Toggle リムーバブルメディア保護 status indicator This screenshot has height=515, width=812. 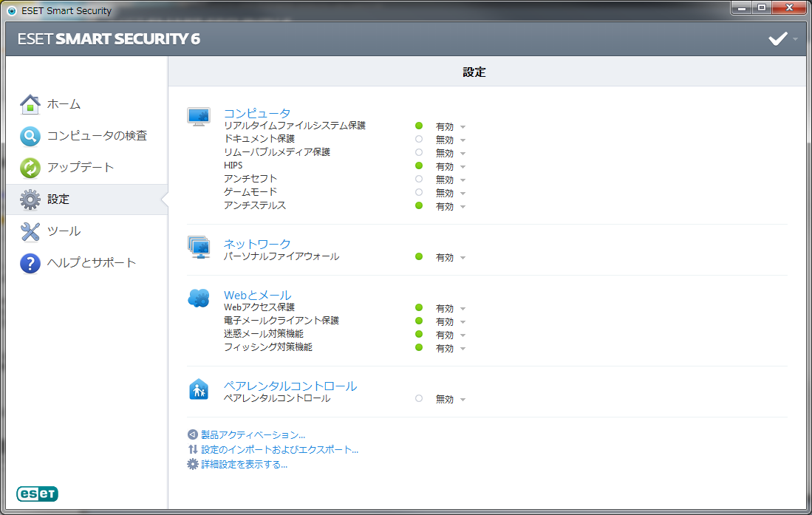(419, 152)
